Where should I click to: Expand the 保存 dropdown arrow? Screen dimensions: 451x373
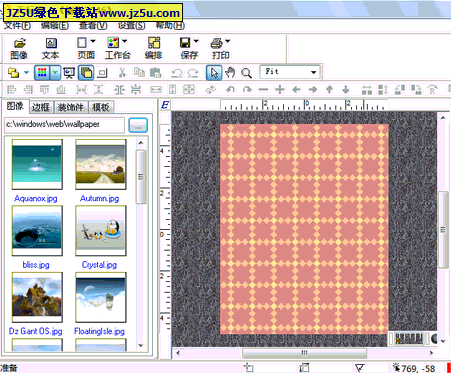coord(196,41)
